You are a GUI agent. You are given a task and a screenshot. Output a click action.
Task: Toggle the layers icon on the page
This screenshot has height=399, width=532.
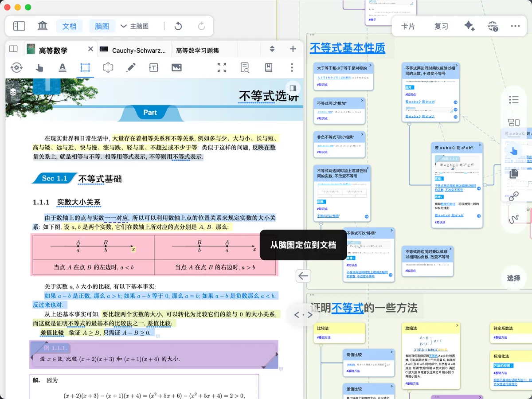[x=13, y=92]
